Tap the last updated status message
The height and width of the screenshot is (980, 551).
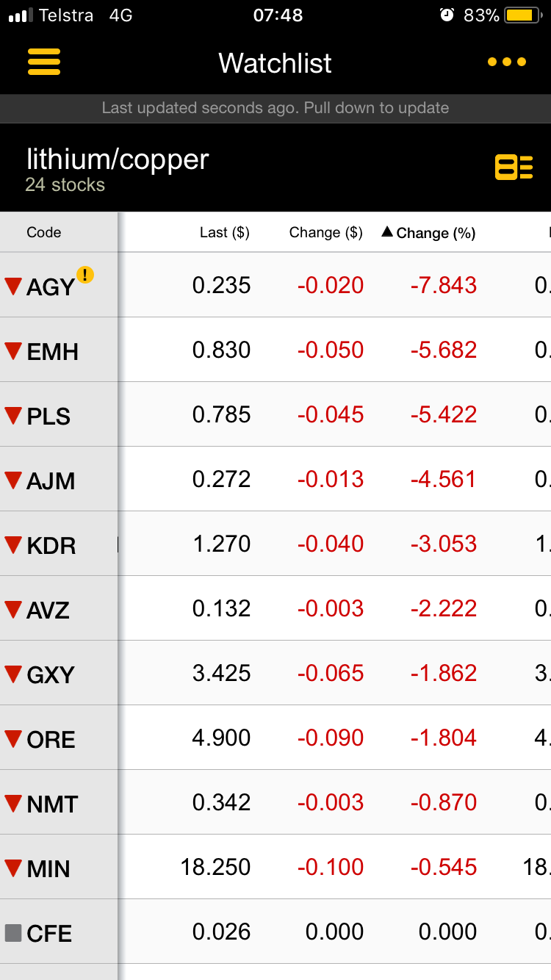(275, 108)
